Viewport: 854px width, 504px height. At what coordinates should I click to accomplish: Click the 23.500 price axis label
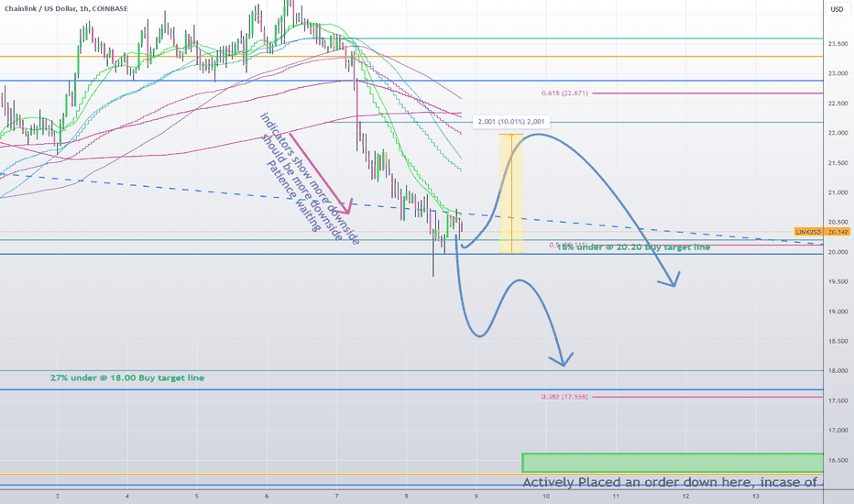838,44
